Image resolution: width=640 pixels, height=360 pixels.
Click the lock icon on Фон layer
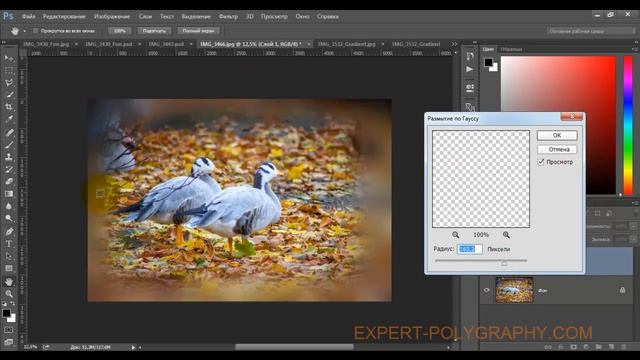622,290
